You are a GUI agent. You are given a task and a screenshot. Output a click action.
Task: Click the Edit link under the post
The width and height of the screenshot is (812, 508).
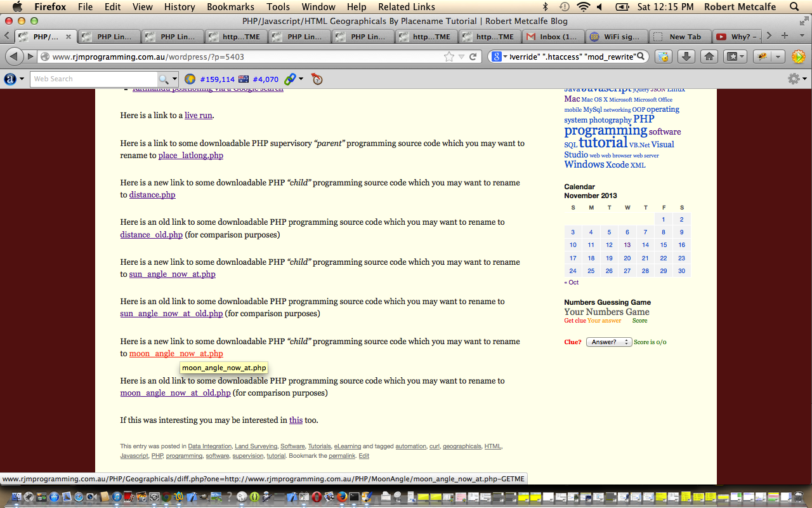click(x=364, y=456)
